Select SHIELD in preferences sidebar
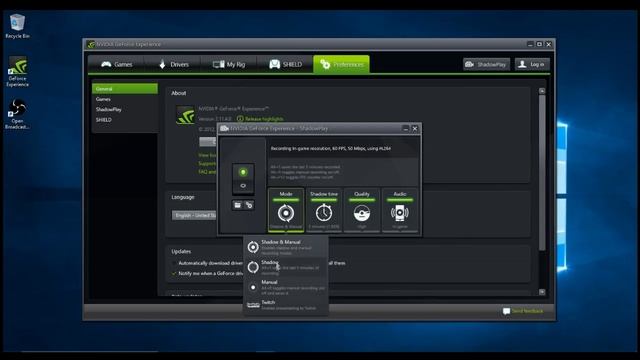The image size is (640, 360). click(125, 120)
